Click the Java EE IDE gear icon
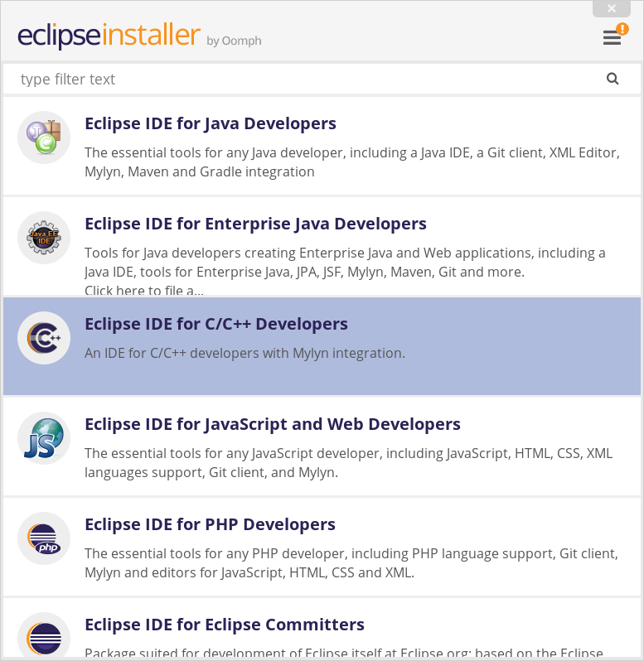 click(44, 238)
